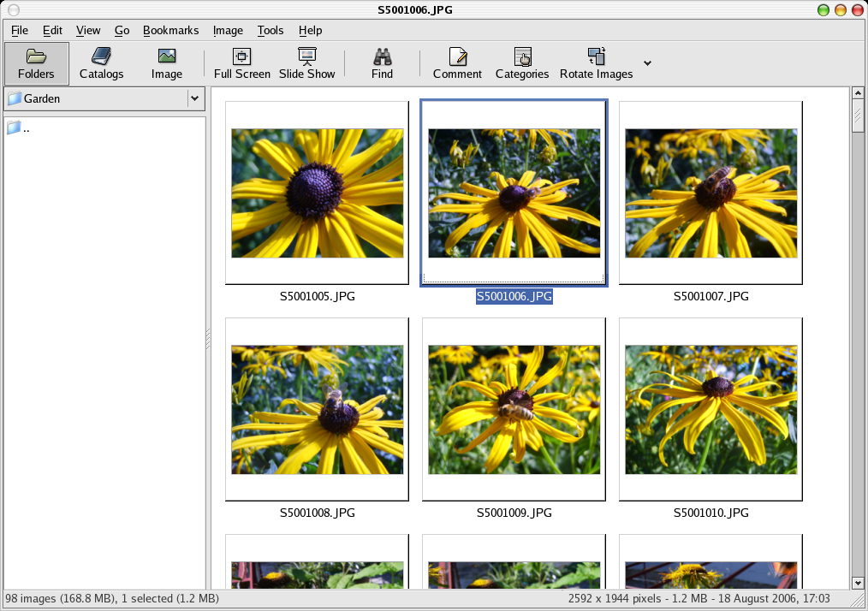Open the Garden folder location dropdown
This screenshot has width=868, height=611.
point(195,98)
